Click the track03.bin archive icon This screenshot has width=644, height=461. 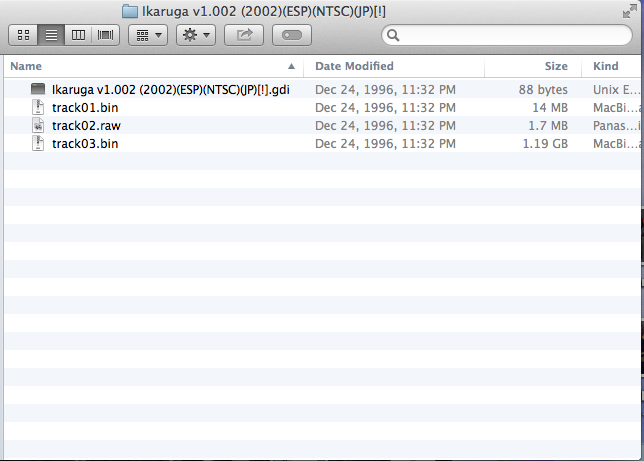38,143
